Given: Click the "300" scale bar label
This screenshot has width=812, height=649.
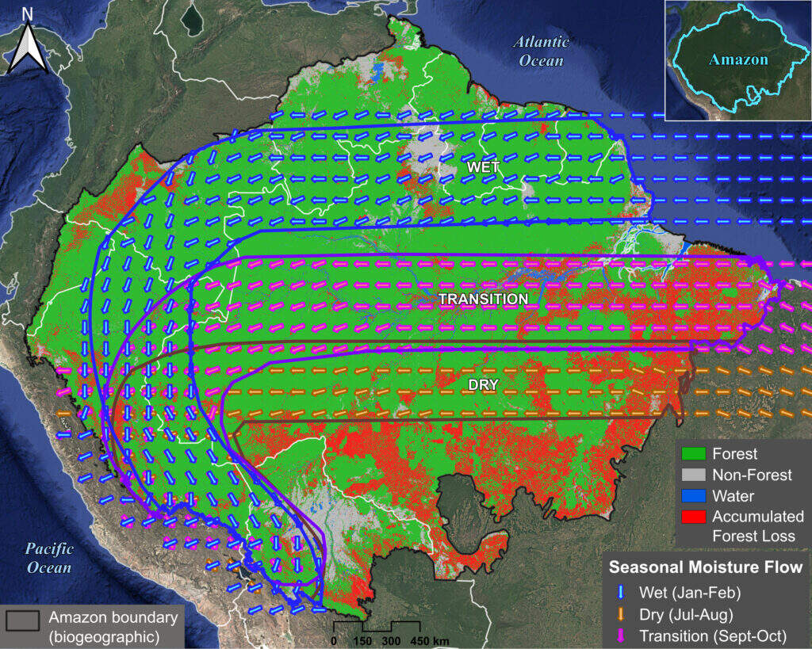Looking at the screenshot, I should [x=391, y=641].
